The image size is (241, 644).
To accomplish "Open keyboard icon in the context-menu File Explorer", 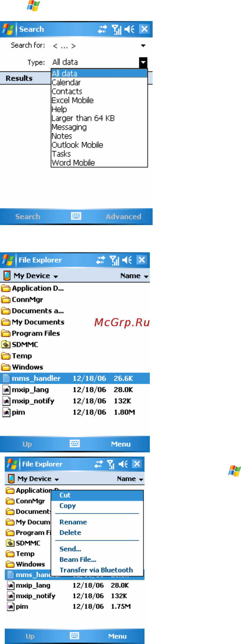I will pyautogui.click(x=74, y=636).
